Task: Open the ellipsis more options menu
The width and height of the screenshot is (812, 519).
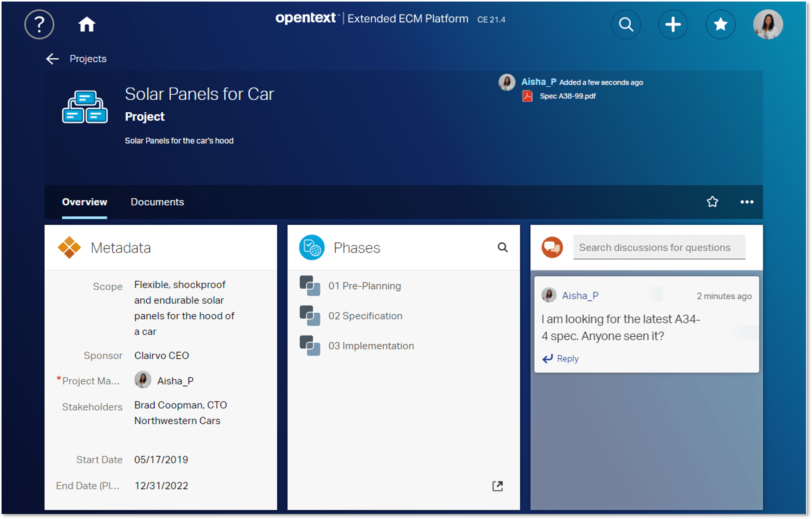Action: 747,202
